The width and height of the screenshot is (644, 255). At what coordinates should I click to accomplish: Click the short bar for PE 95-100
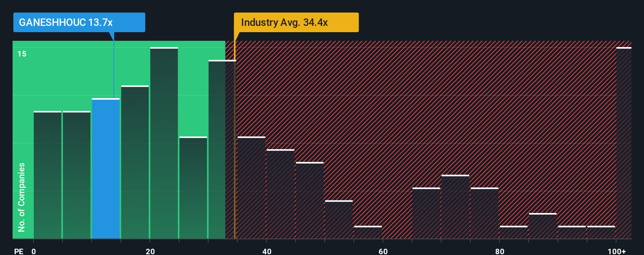point(601,232)
